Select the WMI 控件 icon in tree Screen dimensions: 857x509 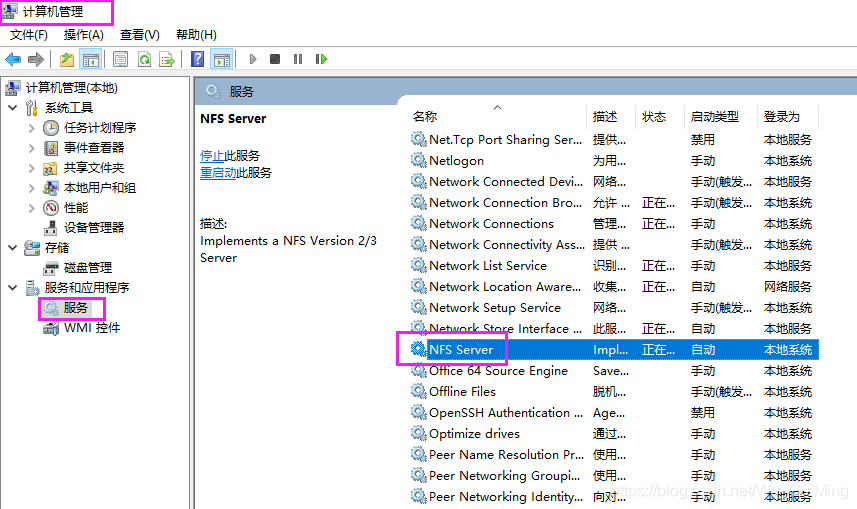tap(51, 328)
